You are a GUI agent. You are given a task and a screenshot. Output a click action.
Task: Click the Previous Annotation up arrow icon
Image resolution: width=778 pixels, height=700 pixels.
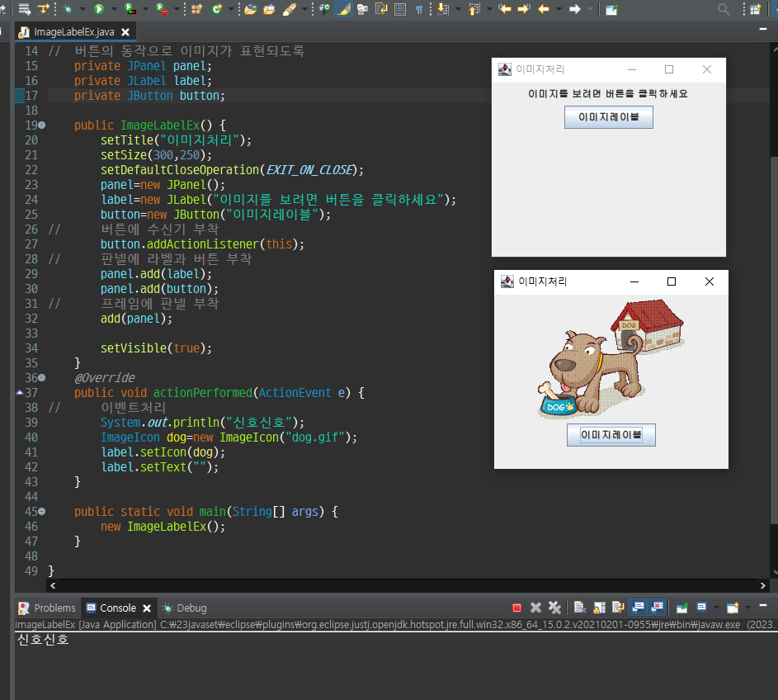pyautogui.click(x=474, y=9)
